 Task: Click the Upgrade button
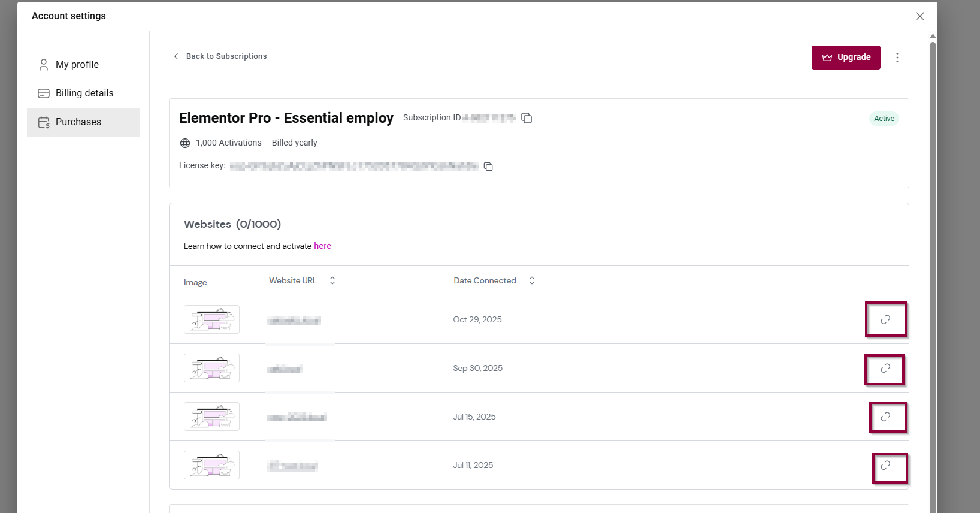pos(846,58)
